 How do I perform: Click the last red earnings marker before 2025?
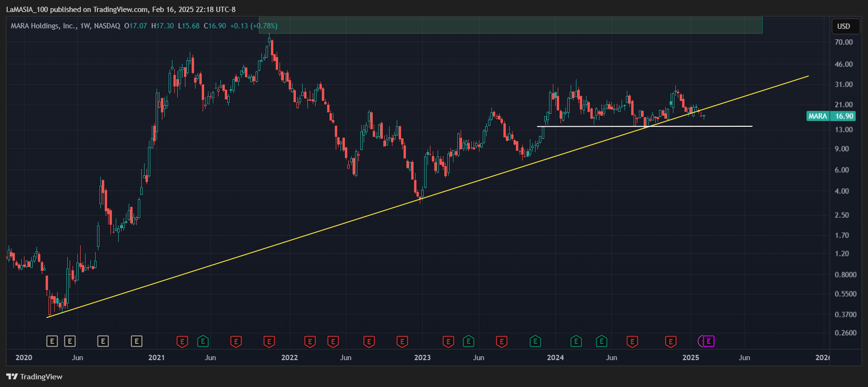[x=671, y=341]
